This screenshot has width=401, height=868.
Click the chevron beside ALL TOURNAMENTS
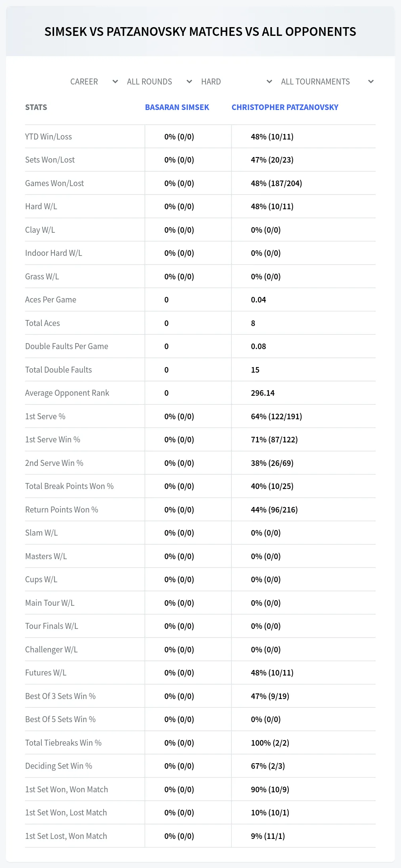click(x=371, y=82)
